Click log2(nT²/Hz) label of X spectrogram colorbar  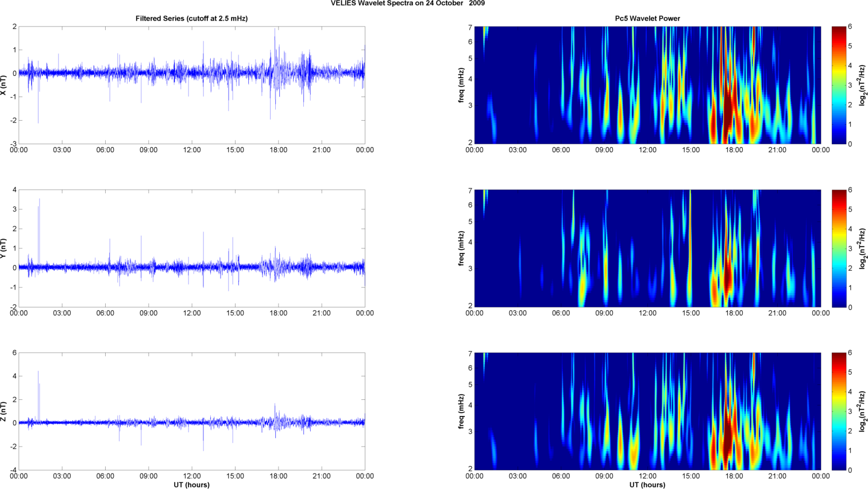(x=862, y=85)
